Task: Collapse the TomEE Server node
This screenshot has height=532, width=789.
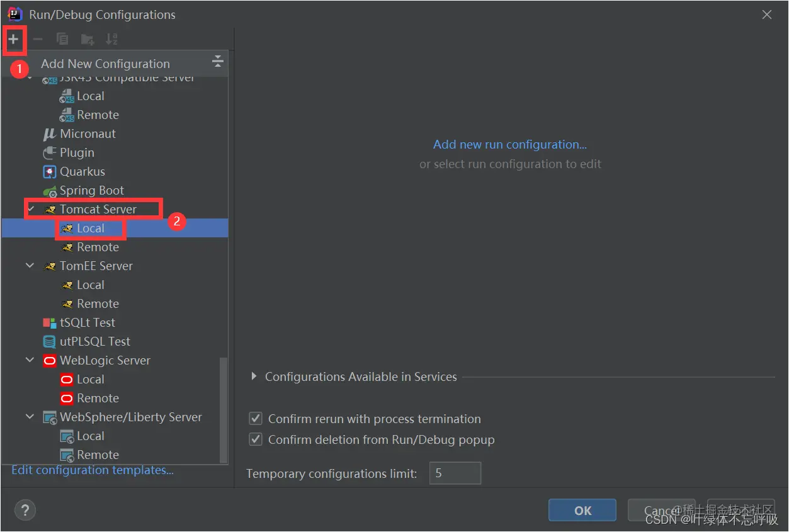Action: click(30, 266)
